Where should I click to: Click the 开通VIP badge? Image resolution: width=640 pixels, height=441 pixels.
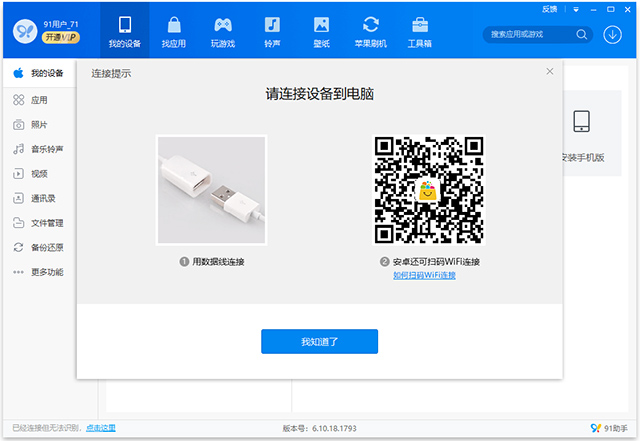(61, 38)
